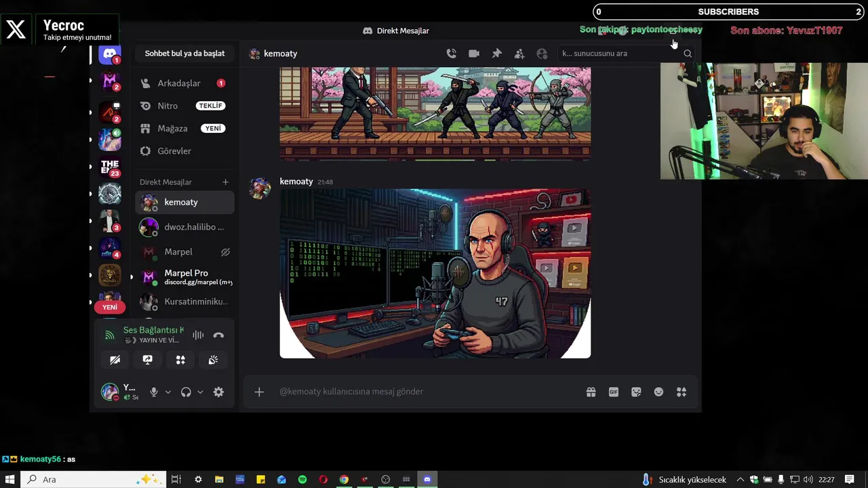Click the 21:48 message timestamp
868x488 pixels.
pos(325,182)
